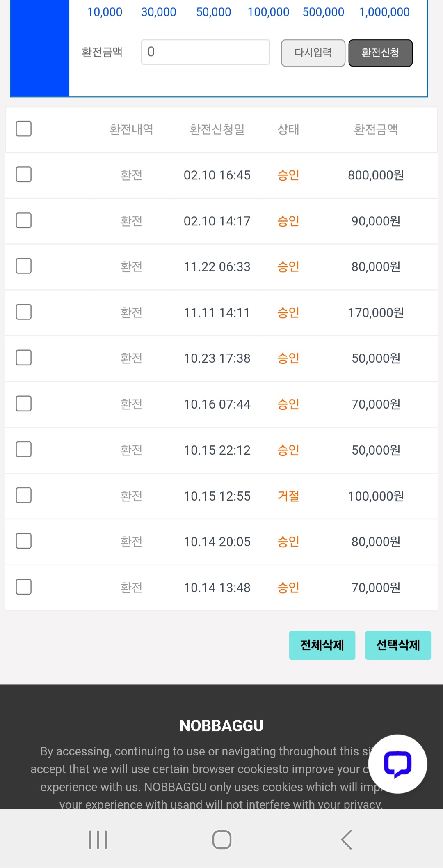Select the 500,000 quick amount

pos(323,12)
